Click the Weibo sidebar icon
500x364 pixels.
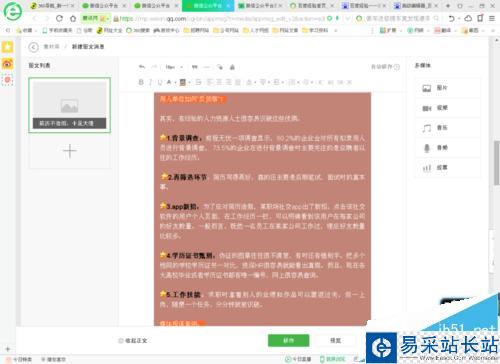coord(7,63)
